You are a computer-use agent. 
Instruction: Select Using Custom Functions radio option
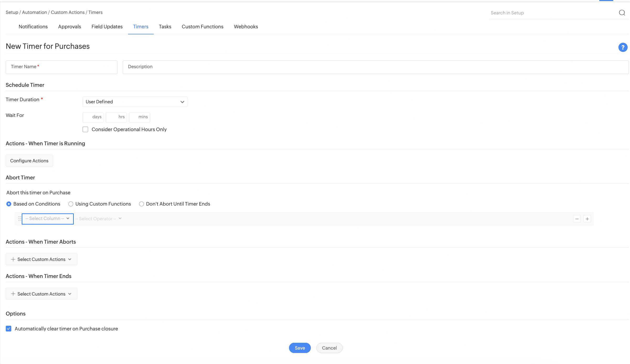tap(71, 204)
